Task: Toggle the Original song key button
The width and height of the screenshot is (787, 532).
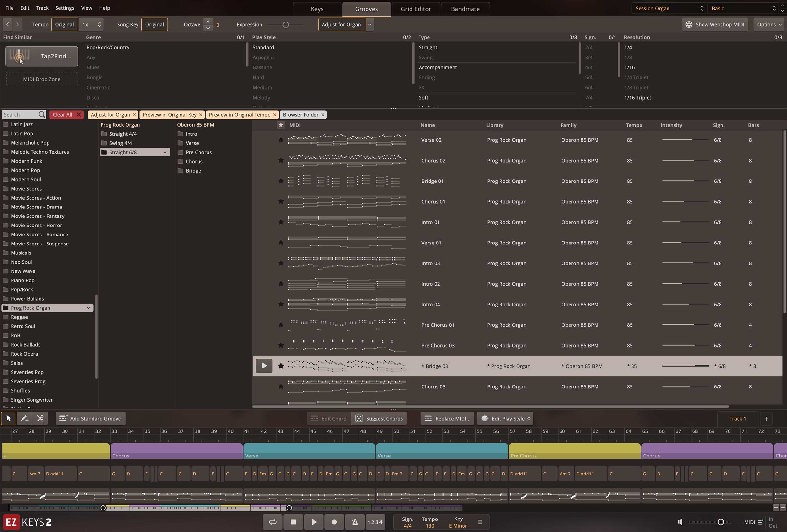Action: point(155,24)
